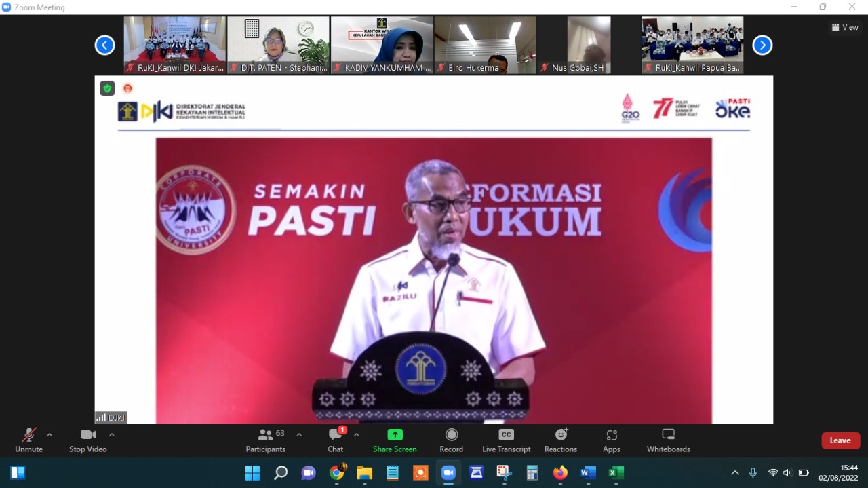
Task: Open the Participants panel
Action: click(x=266, y=440)
